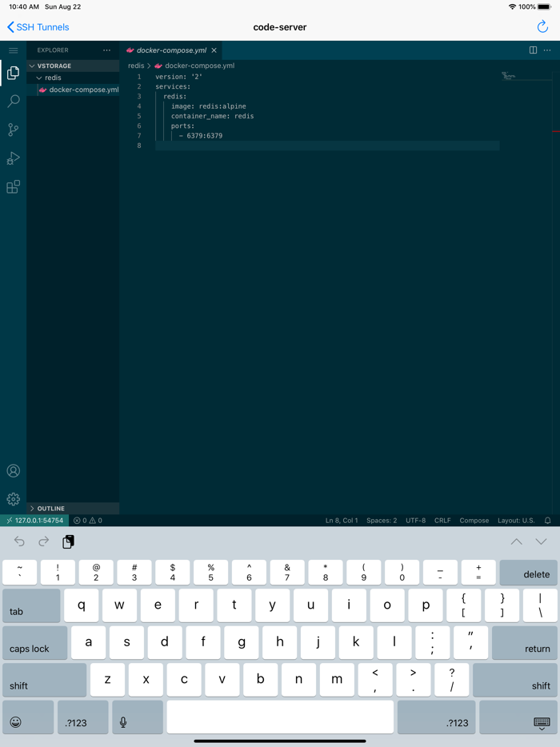This screenshot has height=747, width=560.
Task: Tap the q key
Action: (x=82, y=605)
